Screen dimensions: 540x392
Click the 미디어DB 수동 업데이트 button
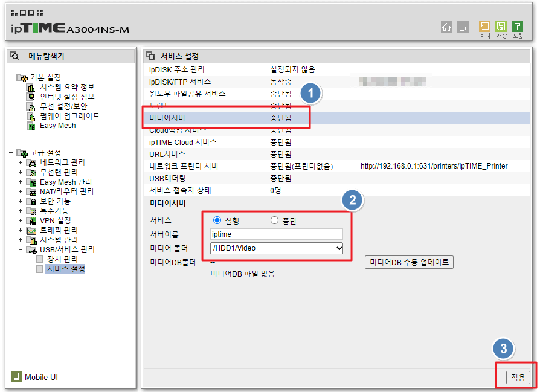coord(409,262)
